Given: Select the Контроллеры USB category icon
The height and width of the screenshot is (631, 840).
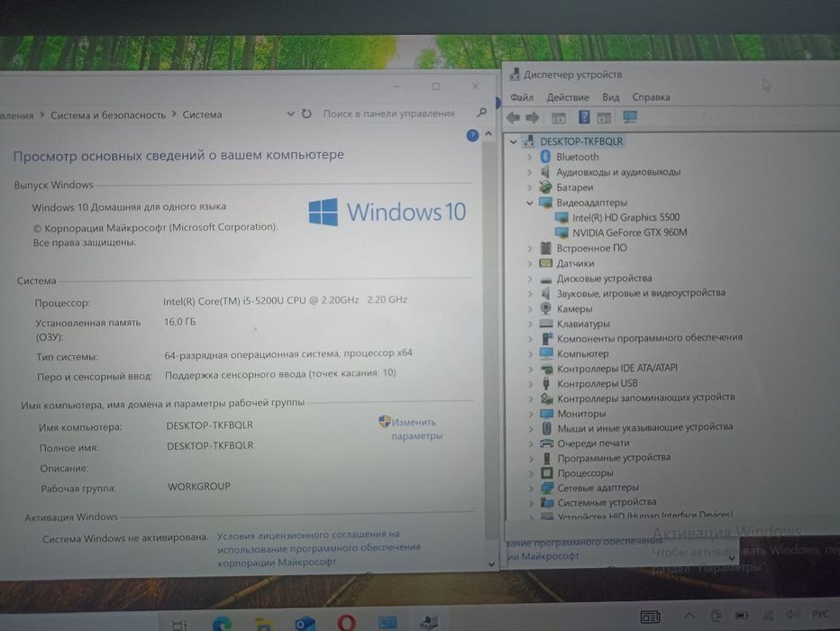Looking at the screenshot, I should [546, 383].
